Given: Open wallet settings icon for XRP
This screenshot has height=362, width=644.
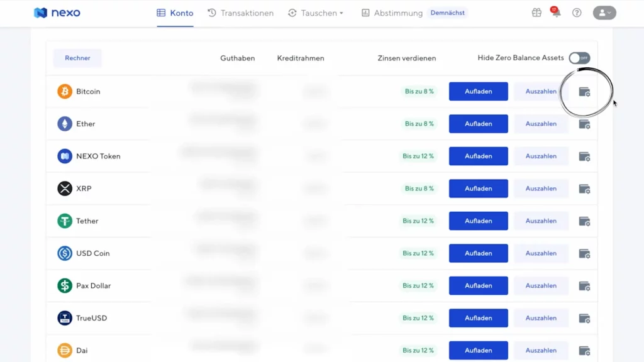Looking at the screenshot, I should coord(584,189).
